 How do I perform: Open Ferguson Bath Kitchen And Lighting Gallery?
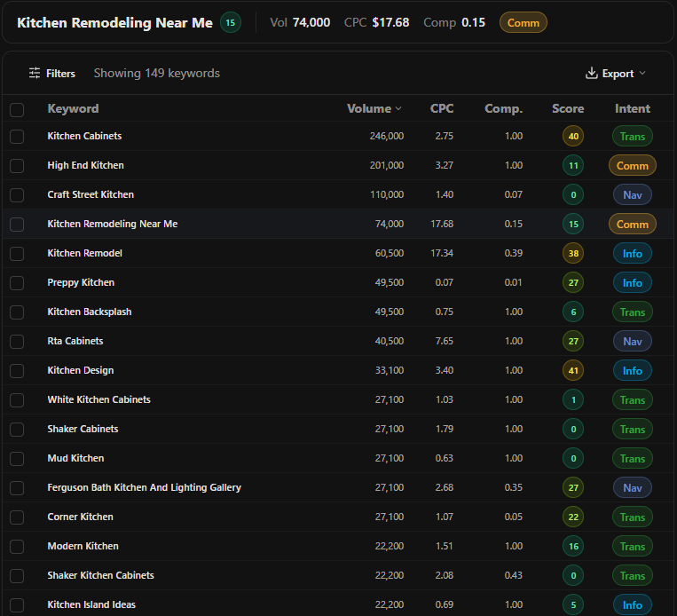(145, 487)
